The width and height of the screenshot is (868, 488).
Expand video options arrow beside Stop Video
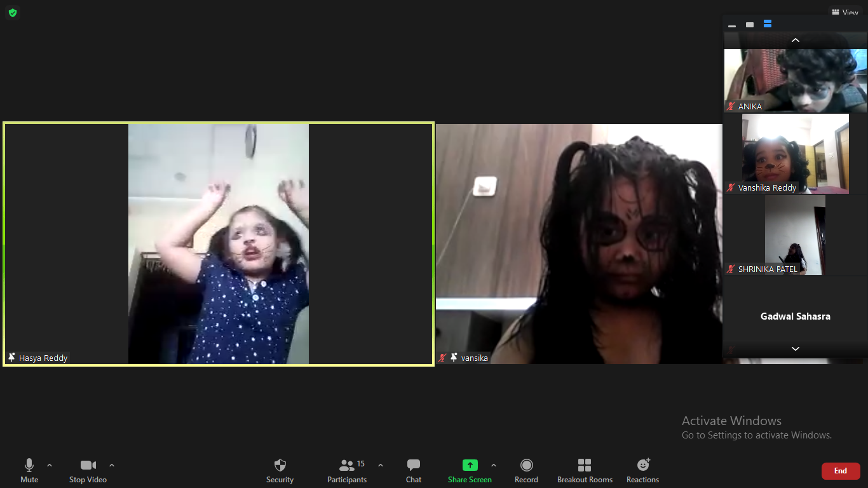tap(112, 465)
